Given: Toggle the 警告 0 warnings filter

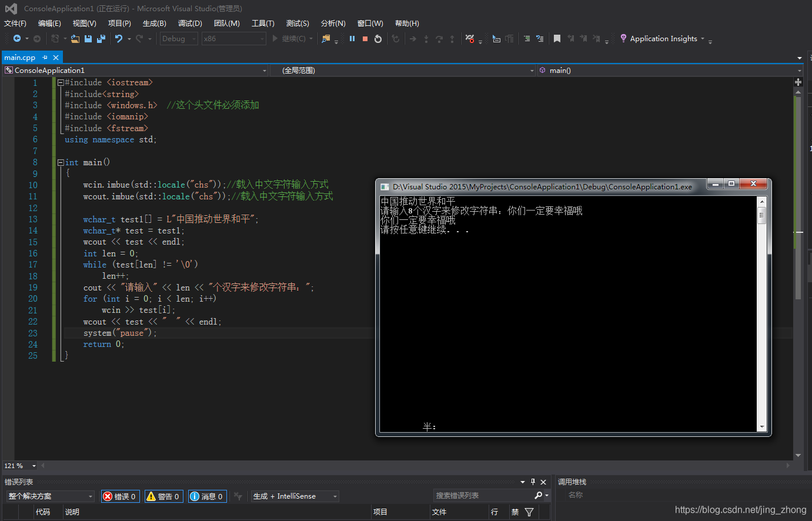Looking at the screenshot, I should click(x=163, y=496).
